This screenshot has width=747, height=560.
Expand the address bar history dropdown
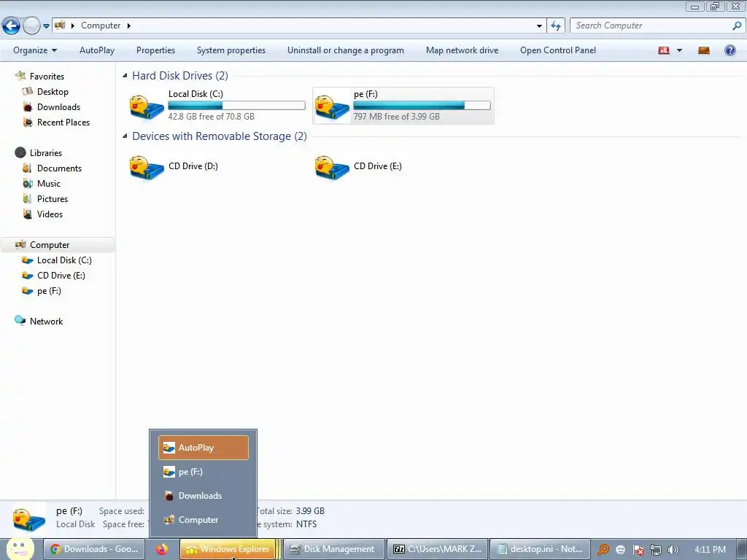[539, 26]
